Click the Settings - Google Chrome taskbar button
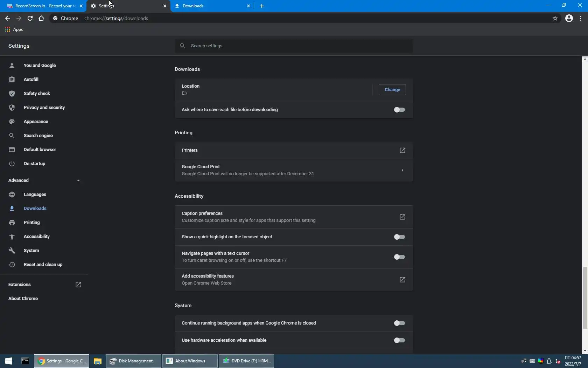This screenshot has height=368, width=588. pos(62,361)
